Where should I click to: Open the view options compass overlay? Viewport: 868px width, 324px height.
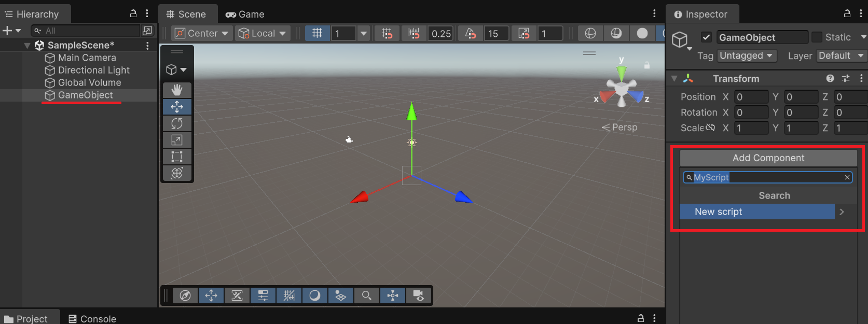(x=185, y=295)
